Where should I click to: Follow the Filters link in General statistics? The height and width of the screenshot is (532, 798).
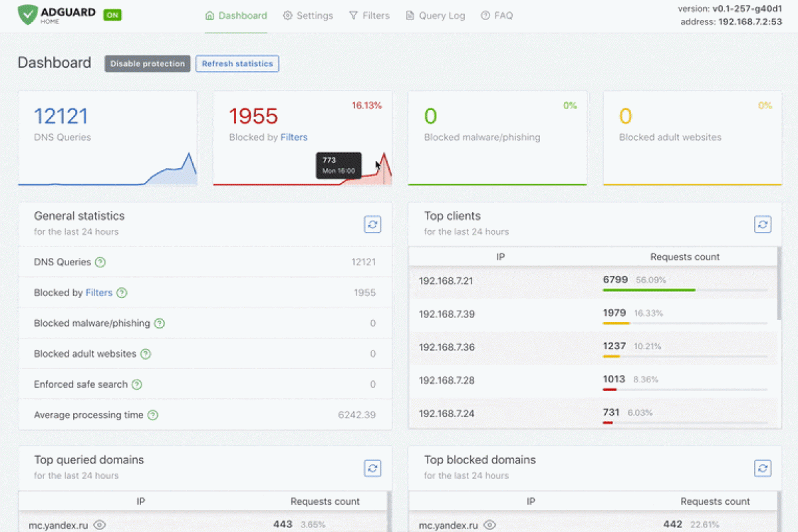tap(99, 293)
